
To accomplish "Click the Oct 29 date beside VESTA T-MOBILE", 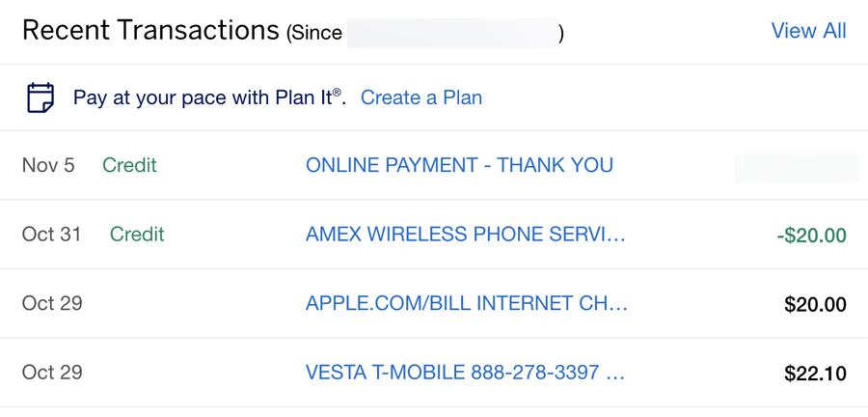I will 52,373.
